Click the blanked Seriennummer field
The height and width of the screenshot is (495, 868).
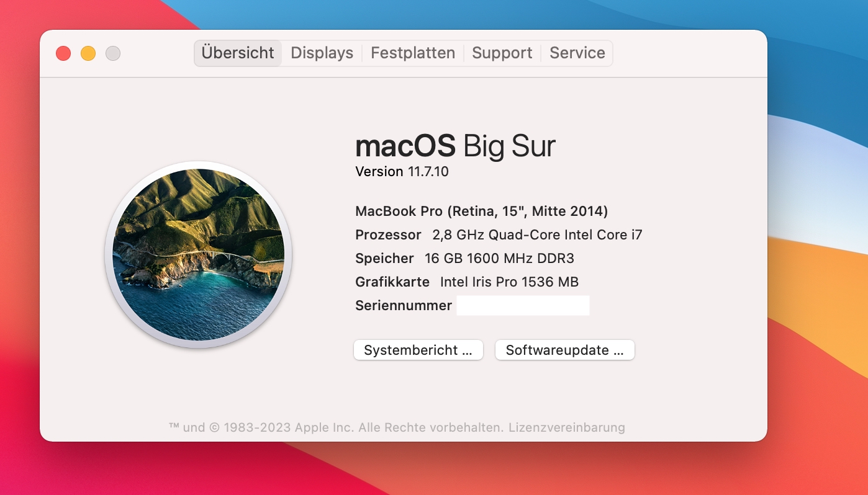point(523,306)
